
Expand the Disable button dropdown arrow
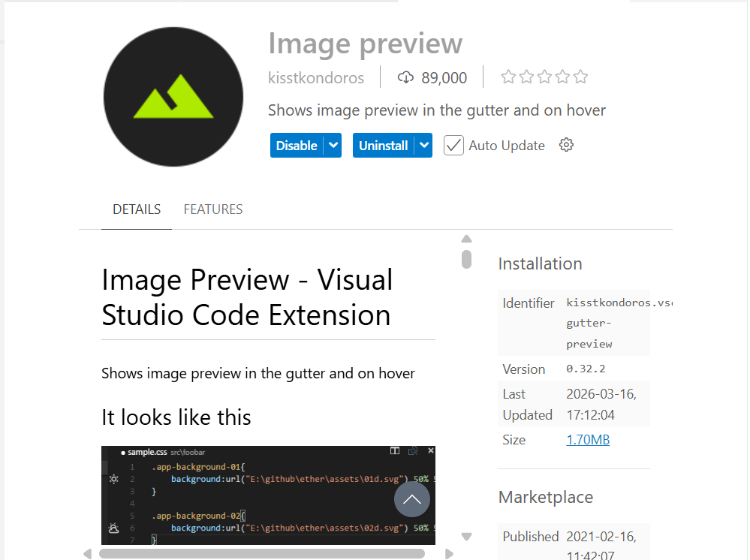(x=333, y=145)
